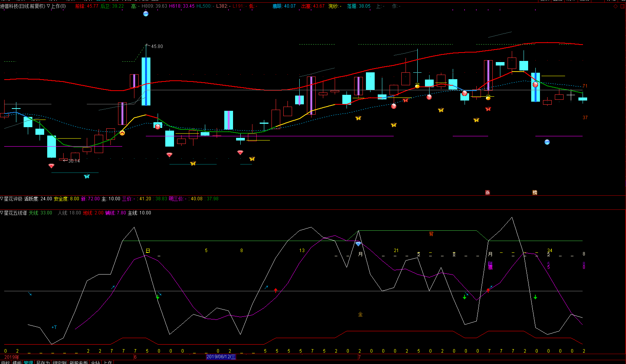Viewport: 626px width, 364px height.
Task: Click the +T marker in the lower indicator
Action: click(54, 327)
